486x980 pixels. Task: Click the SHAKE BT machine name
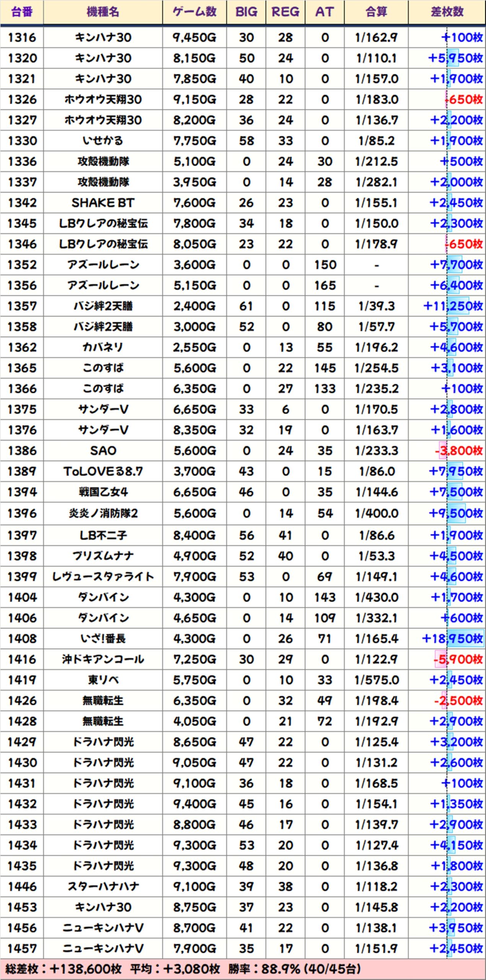click(x=103, y=203)
